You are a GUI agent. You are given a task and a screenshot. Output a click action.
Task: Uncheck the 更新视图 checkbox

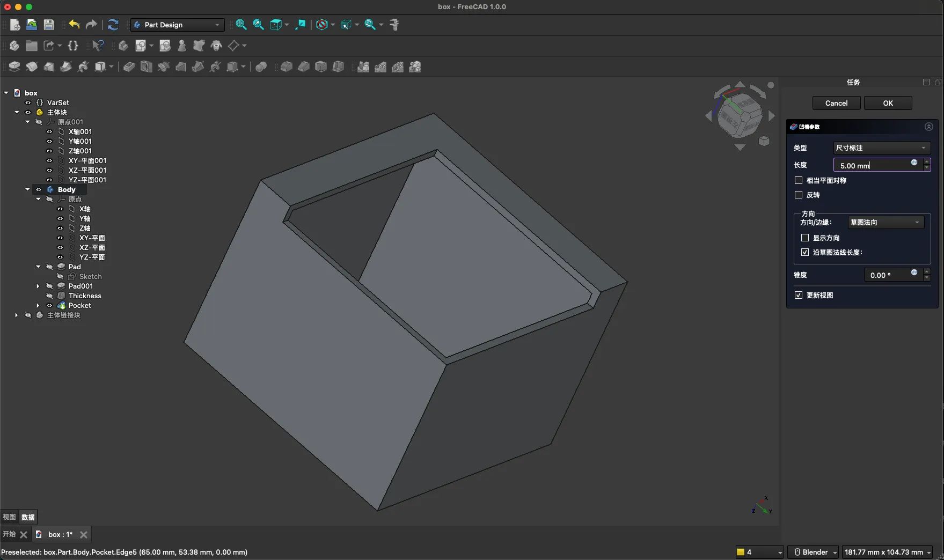pos(799,296)
